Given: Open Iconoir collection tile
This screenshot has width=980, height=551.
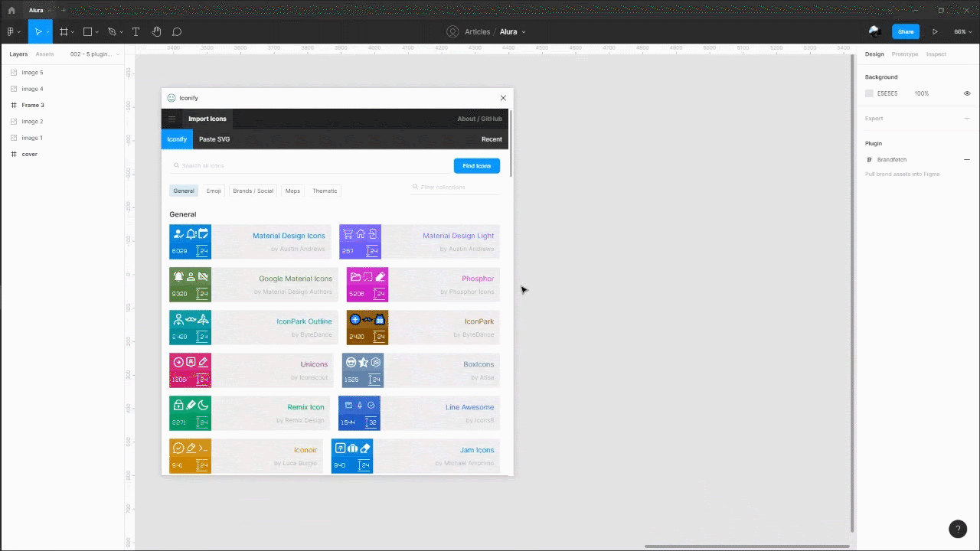Looking at the screenshot, I should [246, 456].
